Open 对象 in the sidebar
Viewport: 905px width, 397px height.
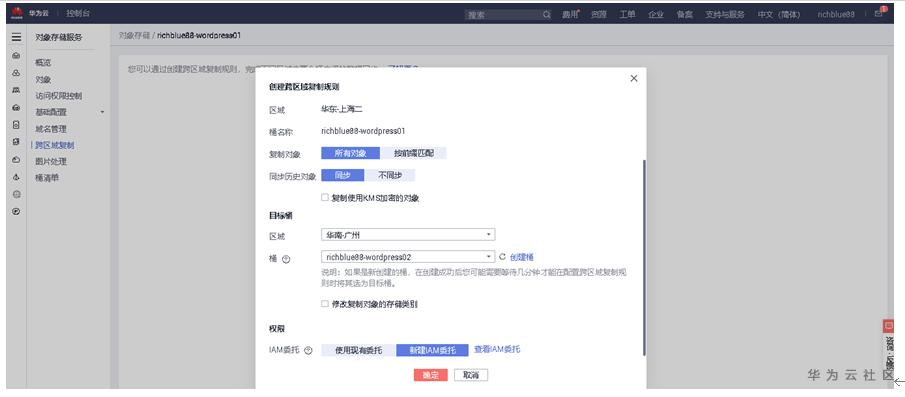tap(43, 79)
